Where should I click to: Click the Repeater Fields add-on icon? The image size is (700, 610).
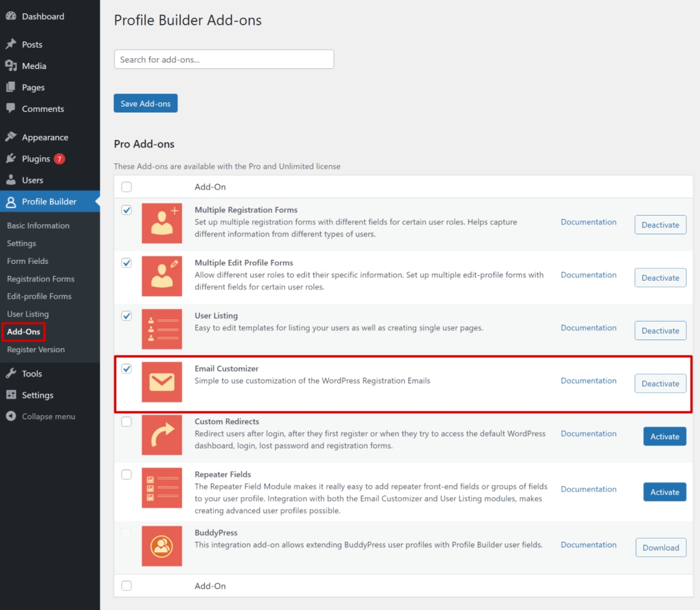(162, 488)
